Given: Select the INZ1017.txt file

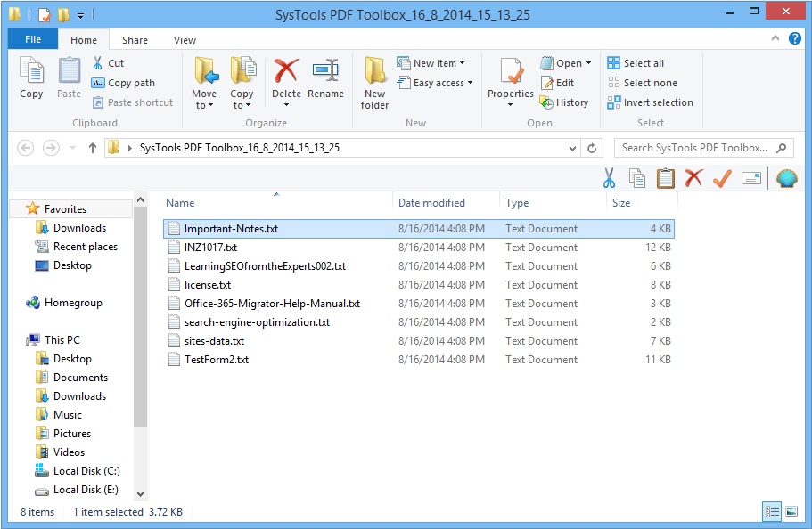Looking at the screenshot, I should pos(418,248).
